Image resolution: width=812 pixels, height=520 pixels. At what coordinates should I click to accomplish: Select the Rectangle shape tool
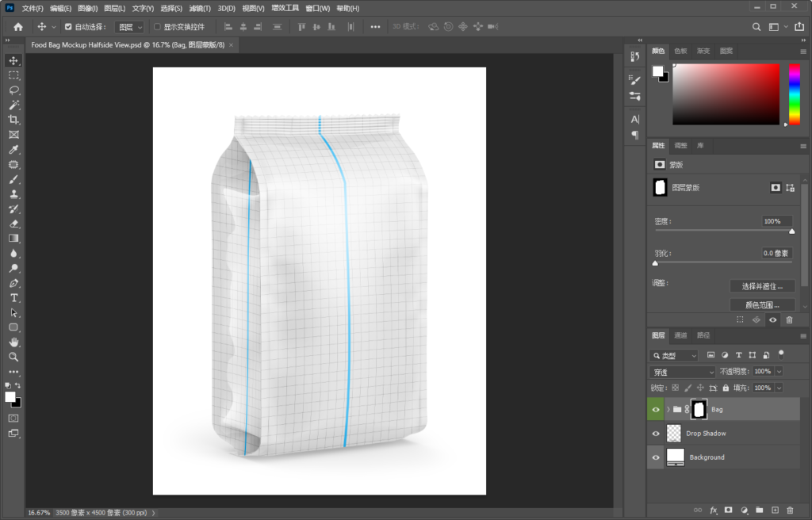14,327
